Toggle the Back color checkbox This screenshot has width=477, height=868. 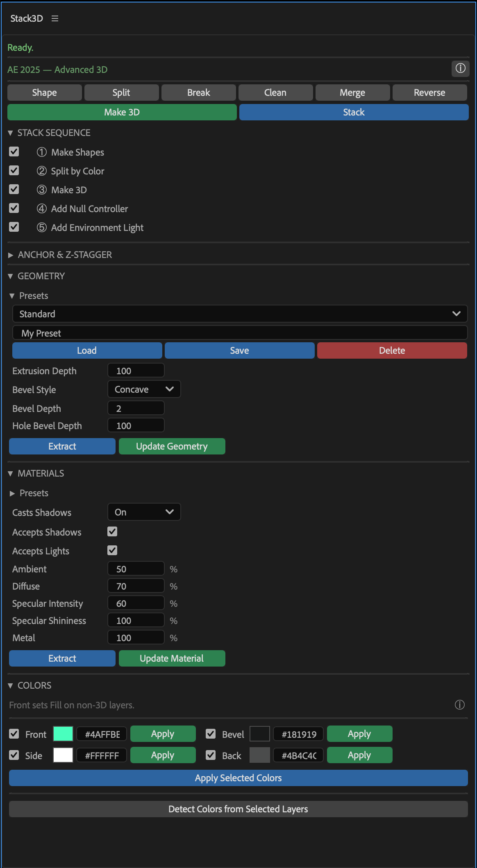211,755
